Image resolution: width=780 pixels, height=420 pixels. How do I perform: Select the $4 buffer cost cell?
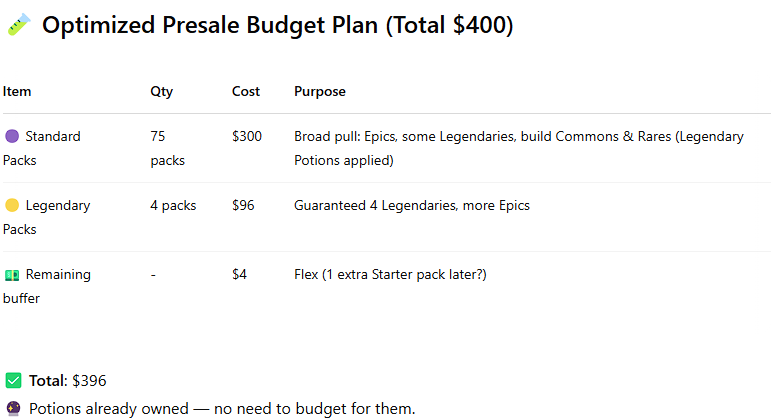click(239, 274)
